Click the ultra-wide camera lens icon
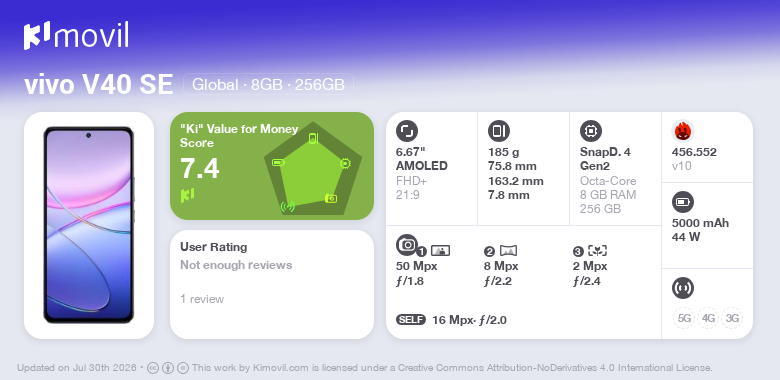The width and height of the screenshot is (780, 380). (x=508, y=251)
